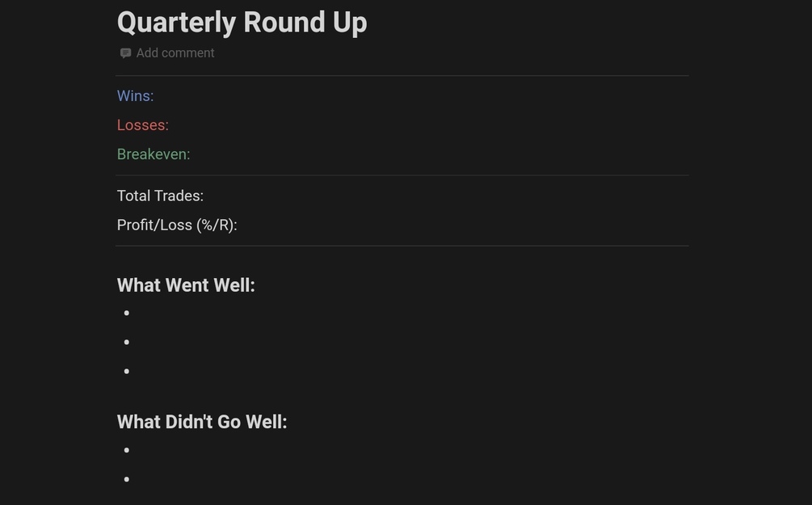Click the divider line below Breakeven:

402,175
